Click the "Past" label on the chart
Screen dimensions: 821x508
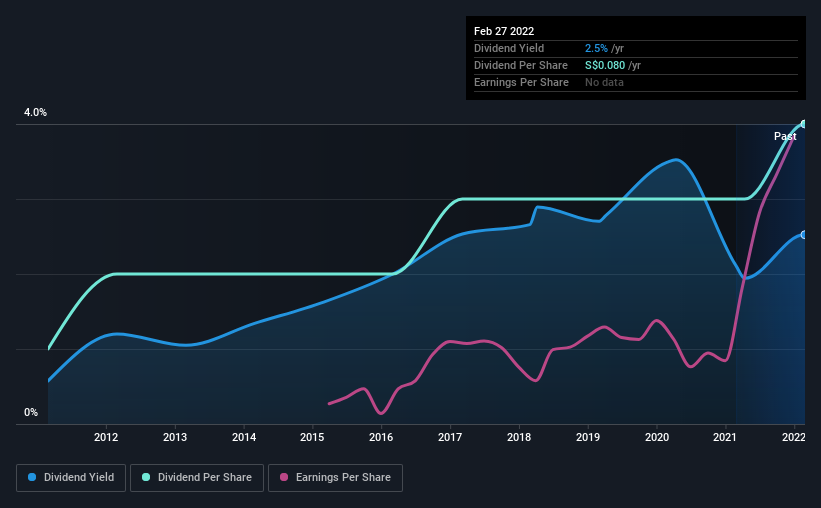785,136
